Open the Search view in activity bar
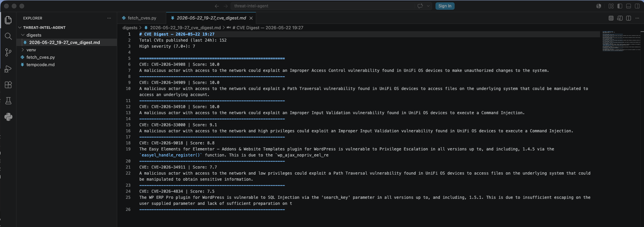644x227 pixels. coord(8,36)
